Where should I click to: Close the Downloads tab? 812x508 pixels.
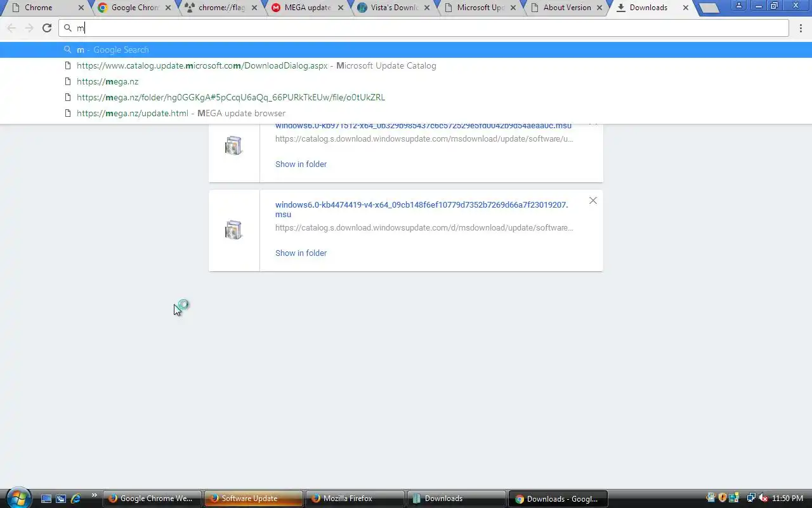685,8
